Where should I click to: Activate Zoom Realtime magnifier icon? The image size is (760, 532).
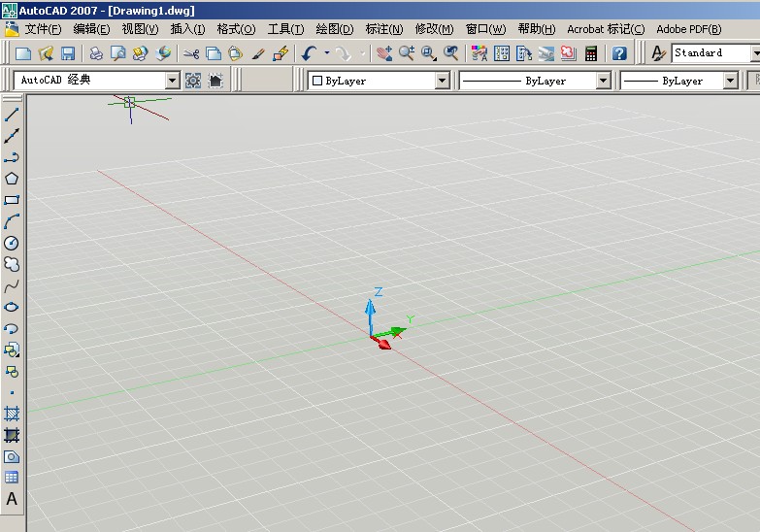coord(407,53)
